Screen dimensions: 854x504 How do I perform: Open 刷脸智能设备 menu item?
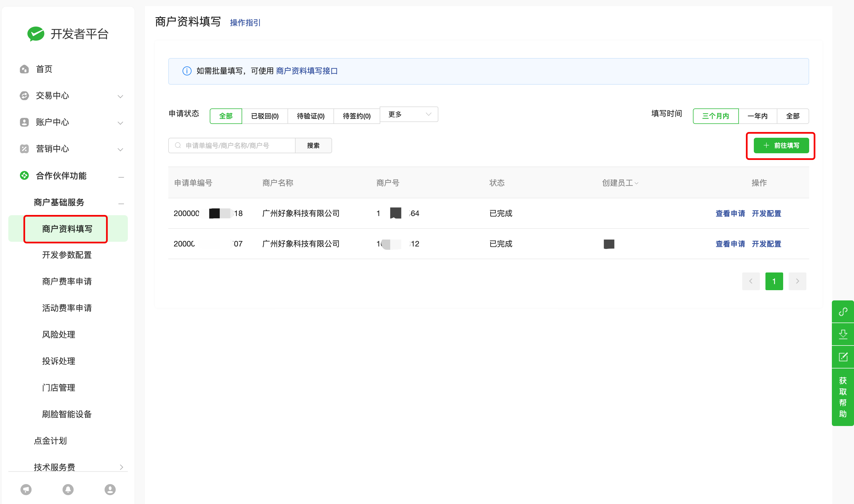point(67,414)
